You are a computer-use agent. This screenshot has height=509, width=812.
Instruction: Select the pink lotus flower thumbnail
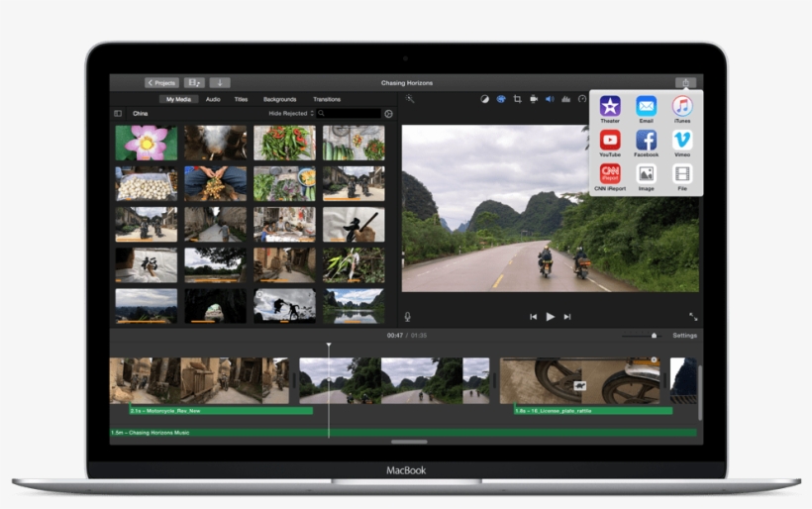[x=146, y=143]
